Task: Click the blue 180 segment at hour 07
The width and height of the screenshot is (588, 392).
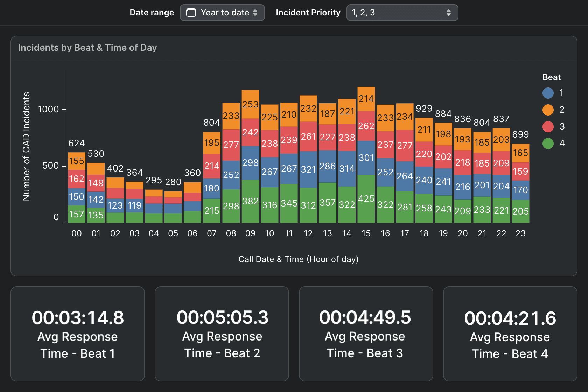Action: point(212,188)
